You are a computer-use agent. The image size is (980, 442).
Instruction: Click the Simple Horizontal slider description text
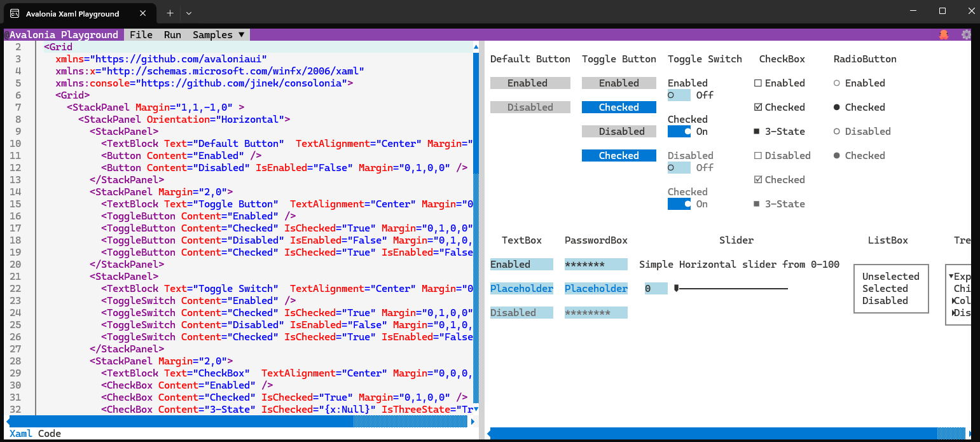(x=739, y=265)
